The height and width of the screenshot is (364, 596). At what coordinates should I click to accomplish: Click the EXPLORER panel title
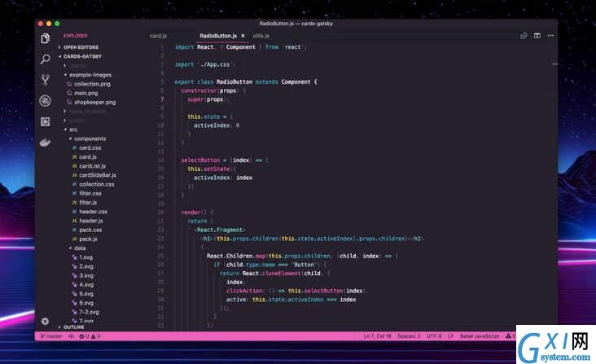click(x=75, y=36)
